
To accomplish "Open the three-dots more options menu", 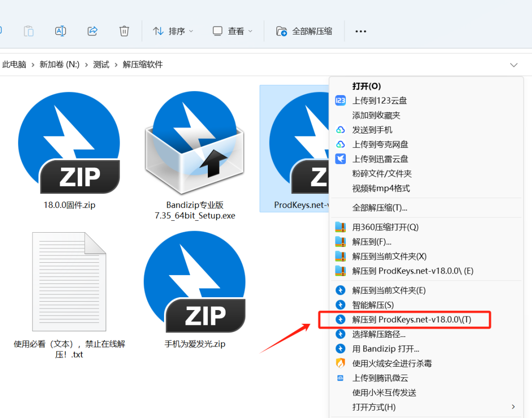I will [361, 31].
